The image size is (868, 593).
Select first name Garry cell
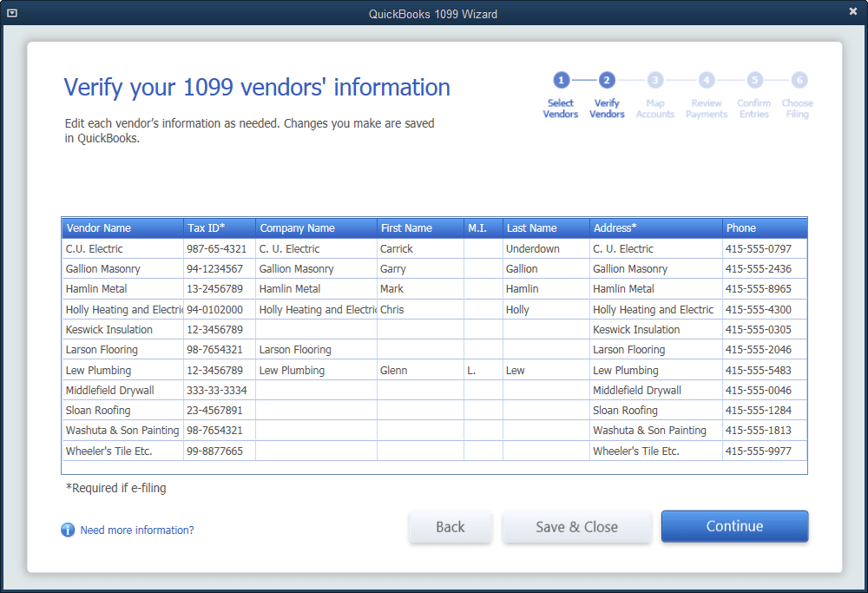420,268
